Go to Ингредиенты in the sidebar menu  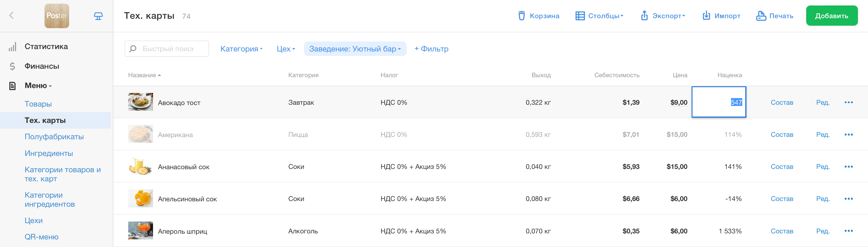pos(49,153)
